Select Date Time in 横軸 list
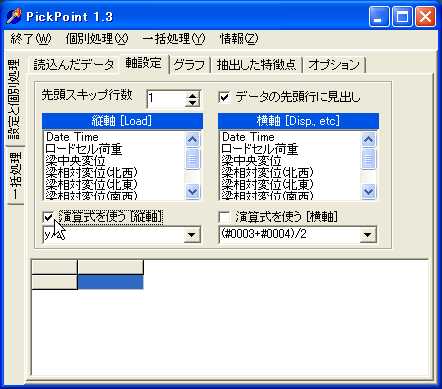 248,137
